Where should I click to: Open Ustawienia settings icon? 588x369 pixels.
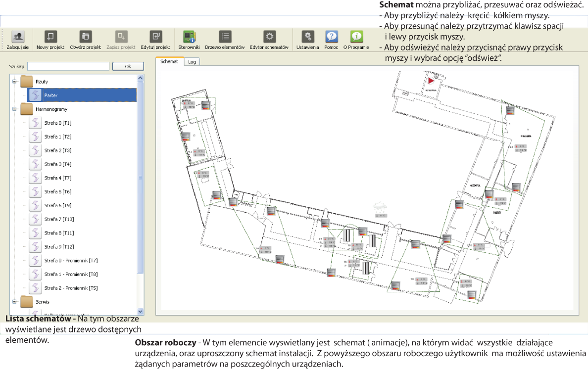(307, 37)
